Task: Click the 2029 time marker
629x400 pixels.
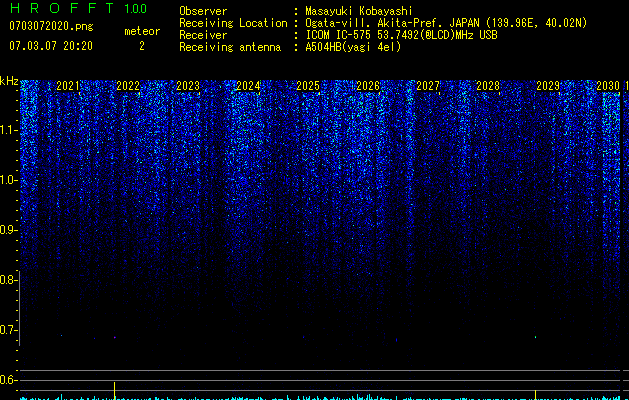Action: [548, 85]
